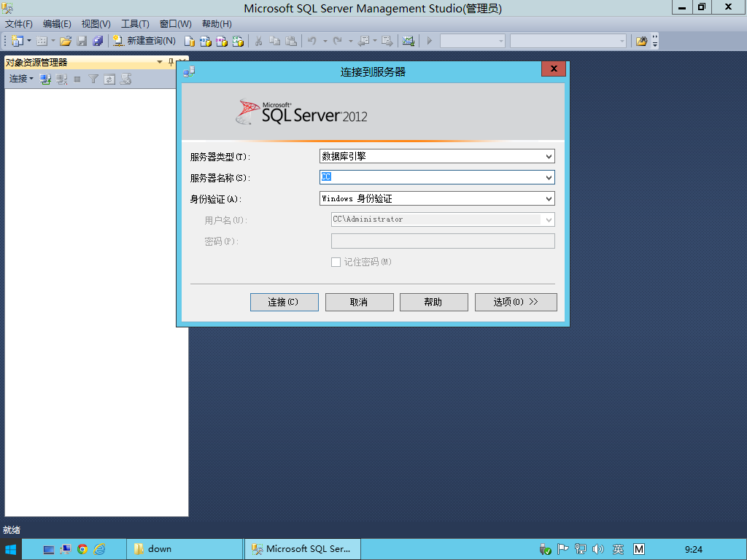Click the 选项(O) >> button
This screenshot has height=560, width=747.
coord(516,302)
